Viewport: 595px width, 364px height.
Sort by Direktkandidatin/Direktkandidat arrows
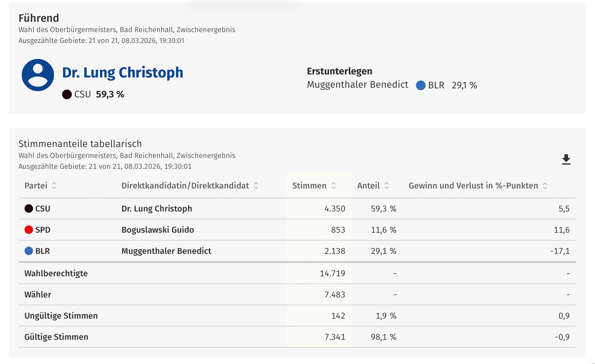pos(256,185)
